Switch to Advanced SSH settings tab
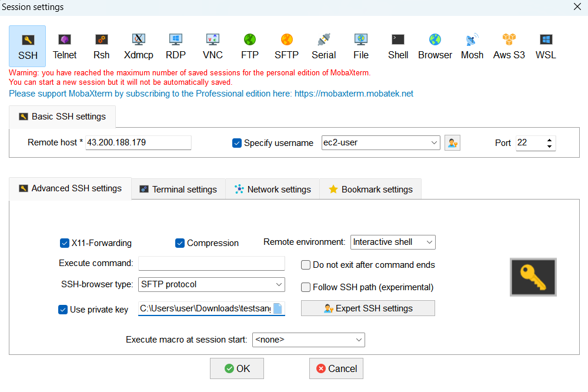This screenshot has width=588, height=392. [x=70, y=188]
